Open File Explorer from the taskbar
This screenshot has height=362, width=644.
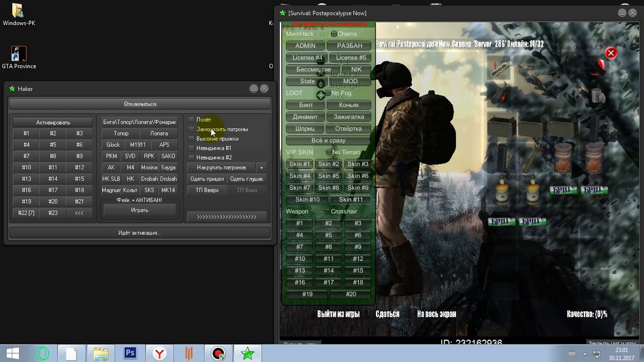[x=101, y=353]
